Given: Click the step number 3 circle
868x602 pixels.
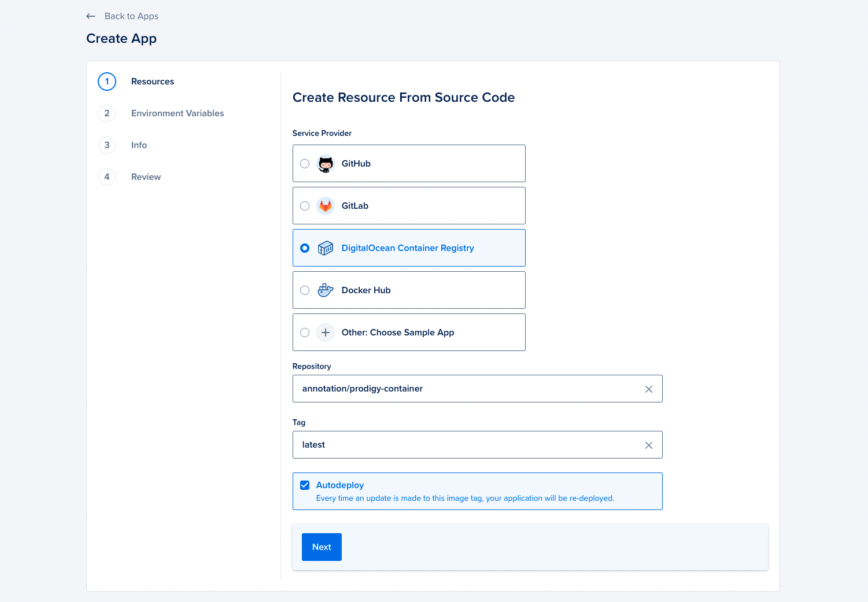Looking at the screenshot, I should [107, 145].
